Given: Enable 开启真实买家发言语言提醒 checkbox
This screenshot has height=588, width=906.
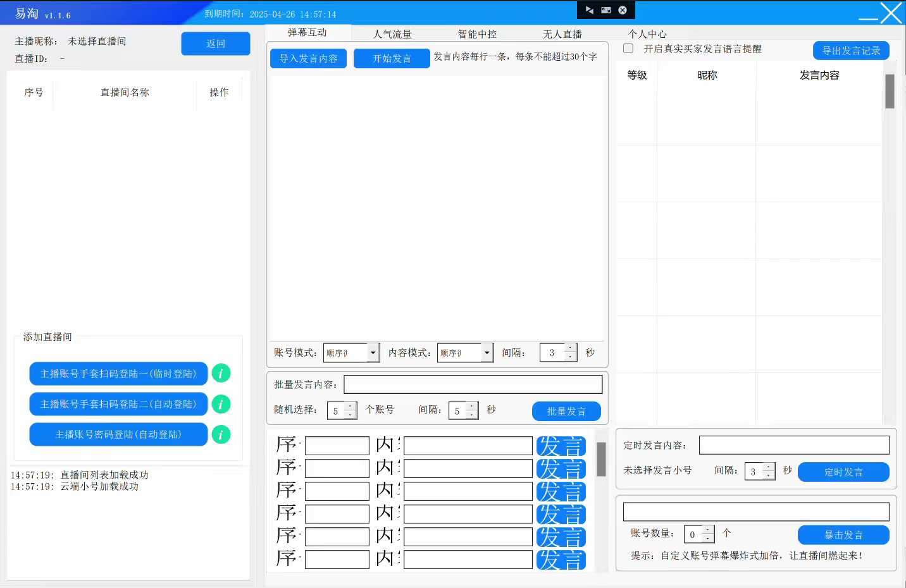Looking at the screenshot, I should [x=628, y=49].
